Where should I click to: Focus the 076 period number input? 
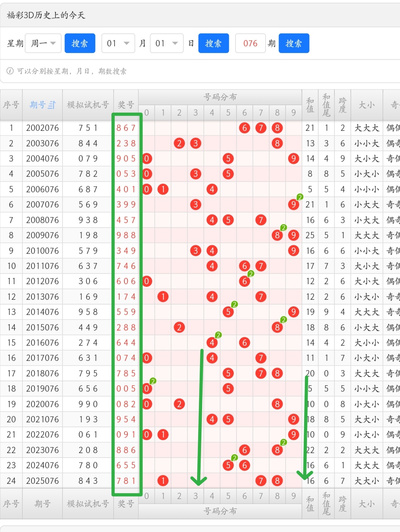click(x=250, y=43)
